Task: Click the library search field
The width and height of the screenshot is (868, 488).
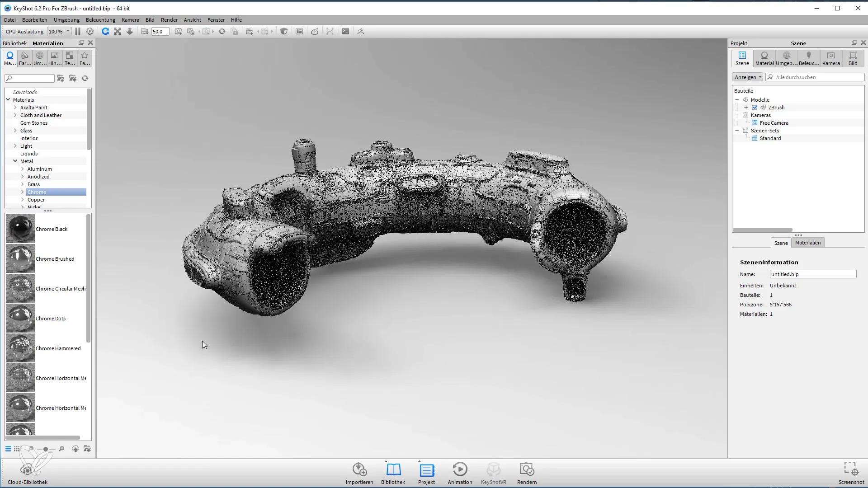Action: (29, 79)
